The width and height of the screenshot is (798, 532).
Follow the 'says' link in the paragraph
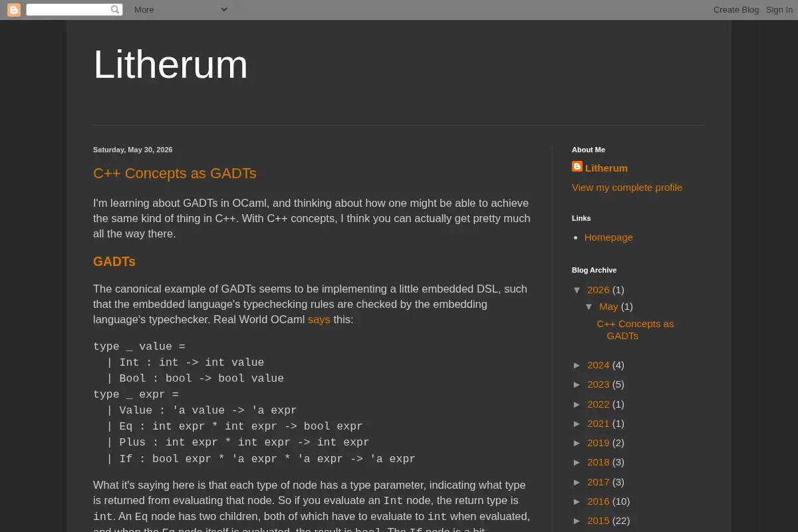tap(319, 320)
